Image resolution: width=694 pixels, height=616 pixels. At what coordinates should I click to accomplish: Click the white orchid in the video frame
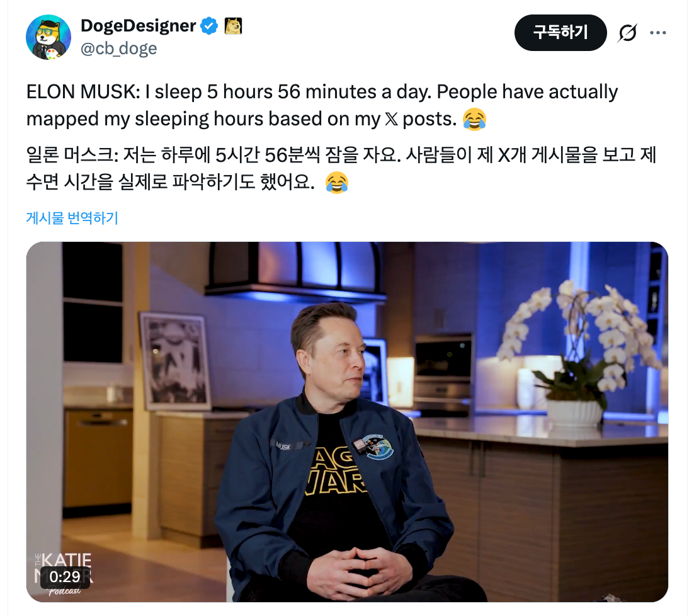point(580,336)
